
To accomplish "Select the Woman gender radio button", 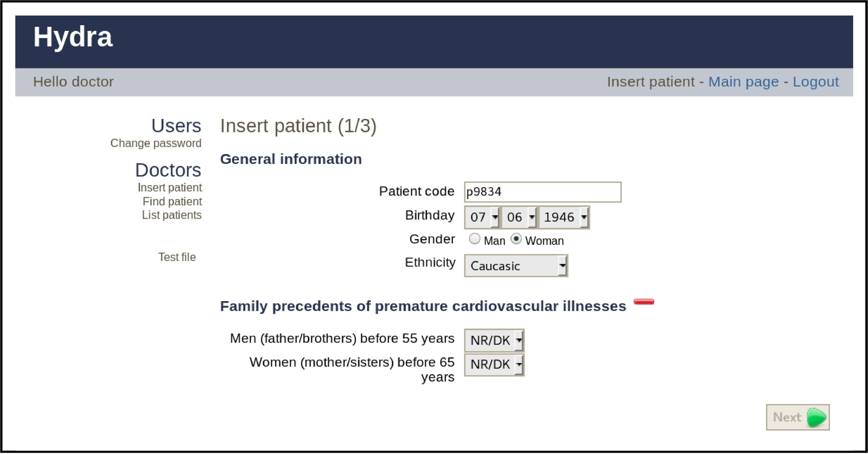I will (516, 239).
